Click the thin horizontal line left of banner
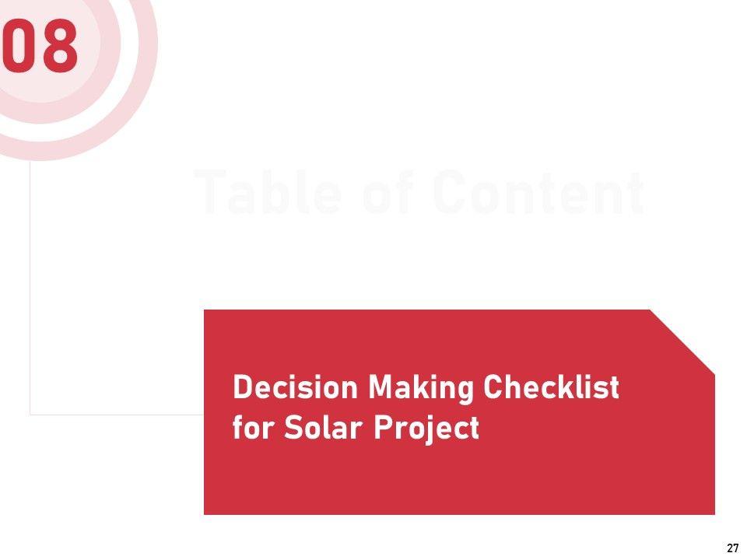 (117, 415)
